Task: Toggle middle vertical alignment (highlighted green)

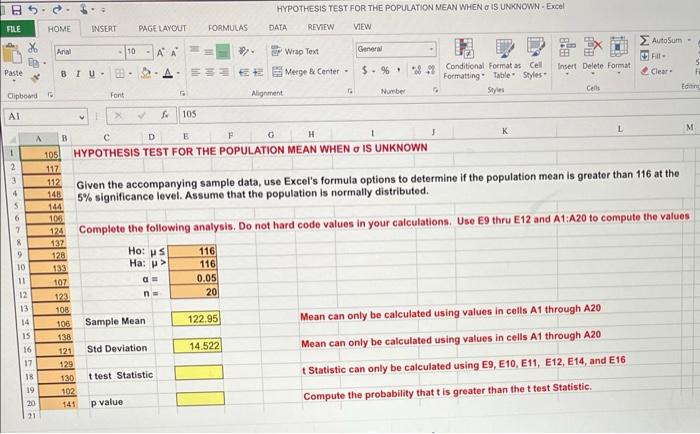Action: coord(223,51)
